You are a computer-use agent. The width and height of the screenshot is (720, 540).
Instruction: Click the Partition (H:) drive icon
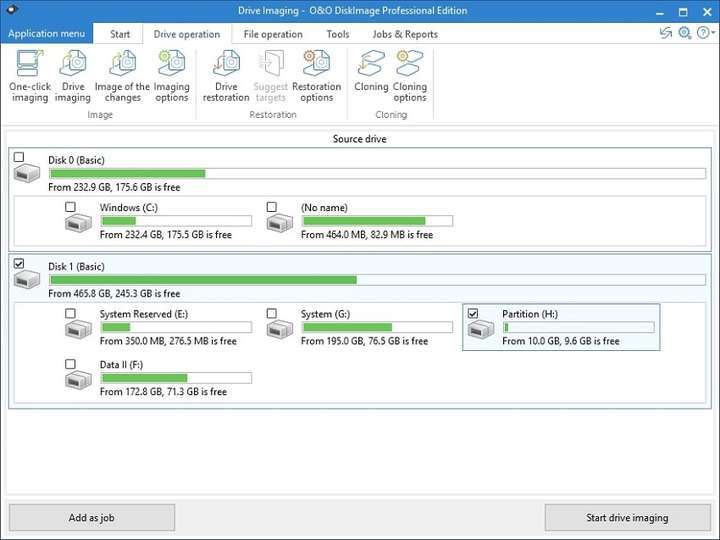tap(481, 330)
